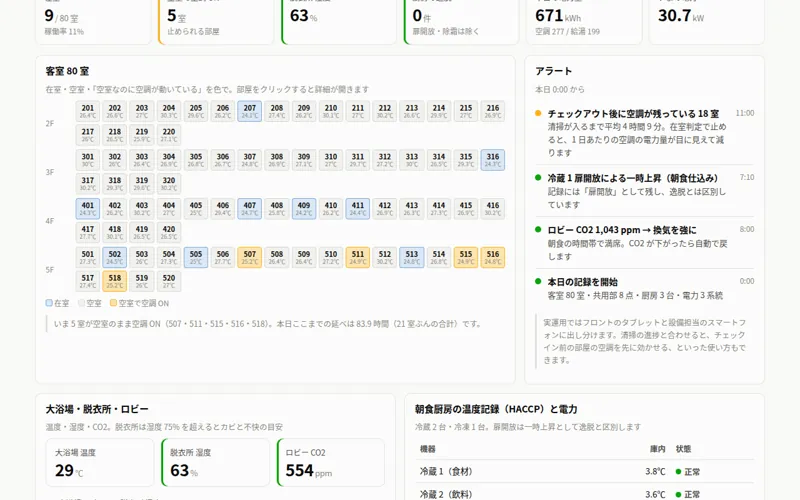Viewport: 800px width, 500px height.
Task: Click the 8:00 alert timestamp
Action: (x=747, y=230)
